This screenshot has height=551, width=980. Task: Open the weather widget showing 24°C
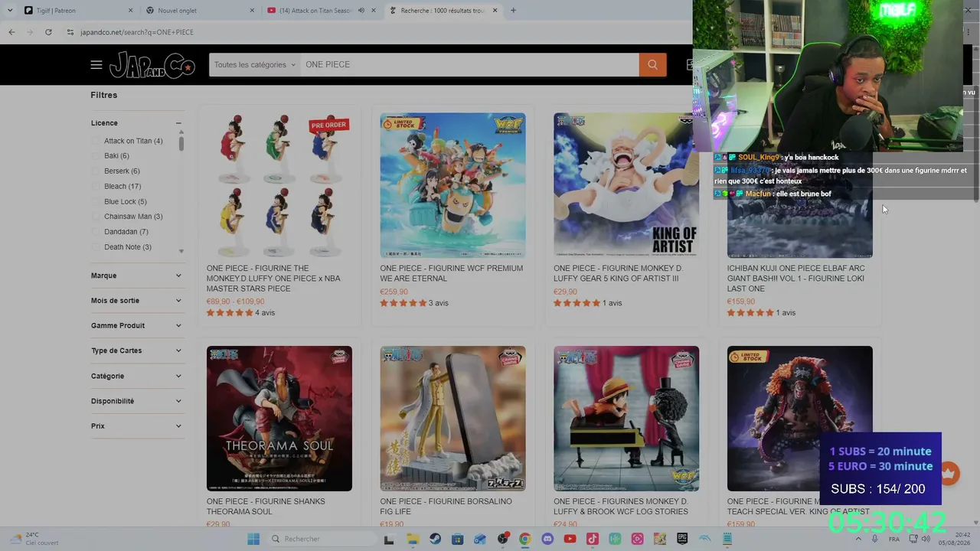(x=34, y=539)
